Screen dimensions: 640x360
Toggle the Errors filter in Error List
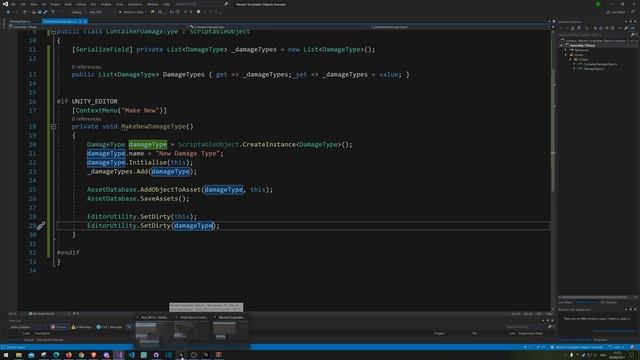(59, 327)
